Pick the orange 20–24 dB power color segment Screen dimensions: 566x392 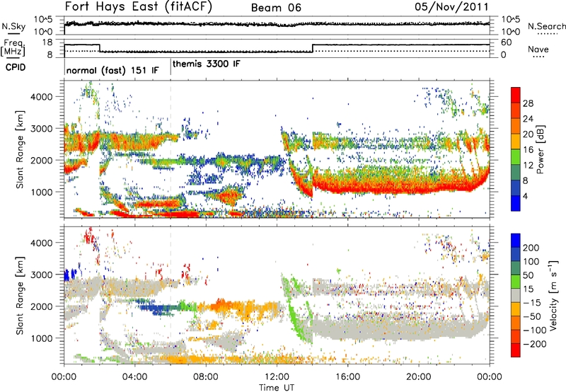coord(516,126)
